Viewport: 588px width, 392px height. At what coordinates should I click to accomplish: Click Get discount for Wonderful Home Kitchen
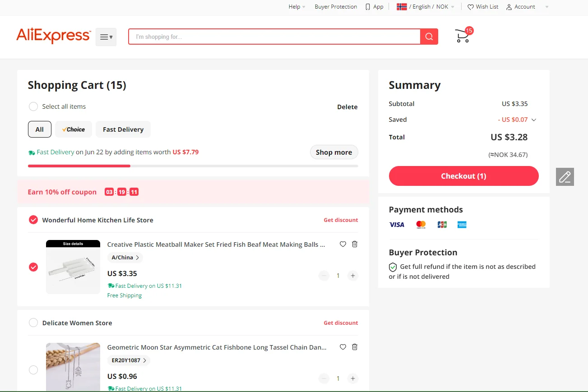point(341,220)
